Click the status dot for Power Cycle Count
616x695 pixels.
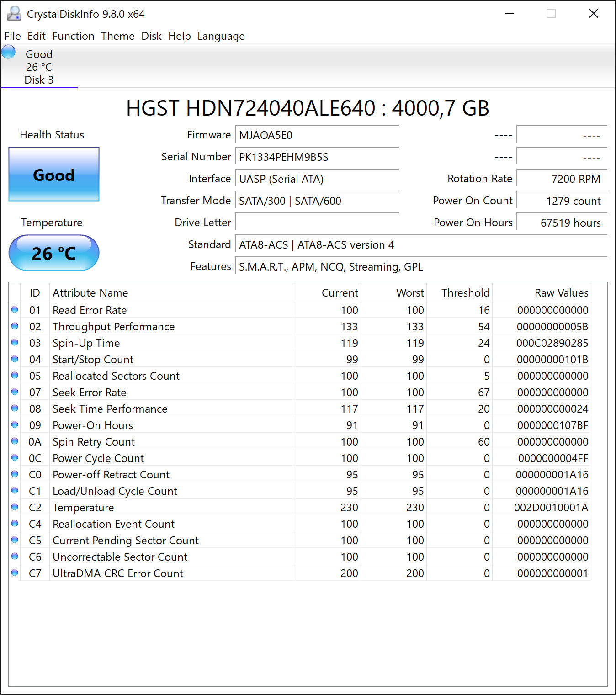tap(15, 458)
